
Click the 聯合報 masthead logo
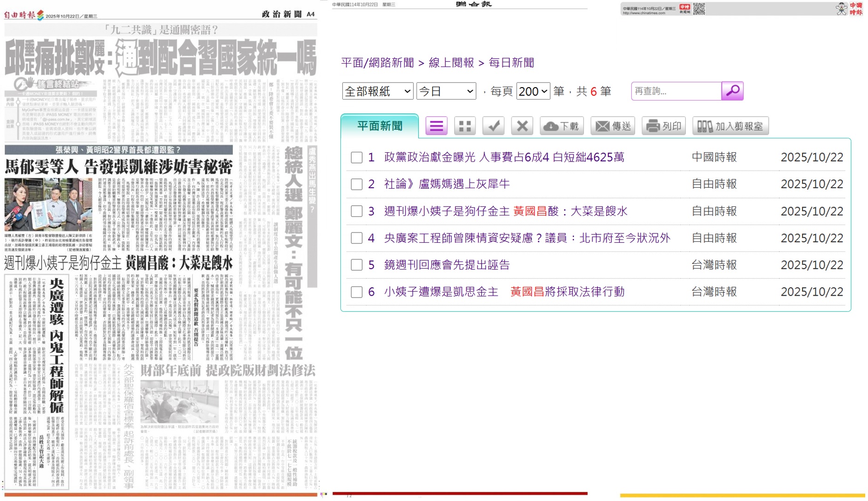point(474,4)
